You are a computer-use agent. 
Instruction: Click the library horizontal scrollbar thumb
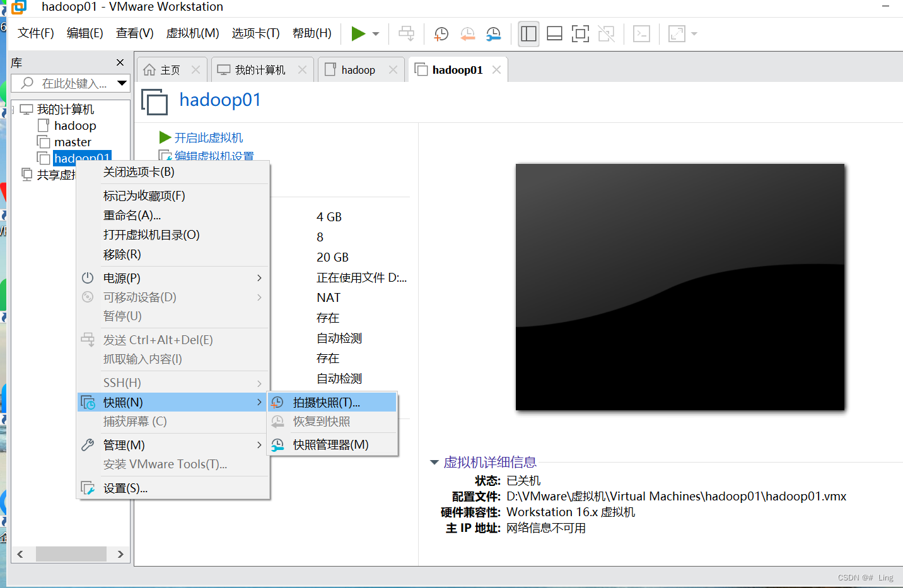point(71,554)
